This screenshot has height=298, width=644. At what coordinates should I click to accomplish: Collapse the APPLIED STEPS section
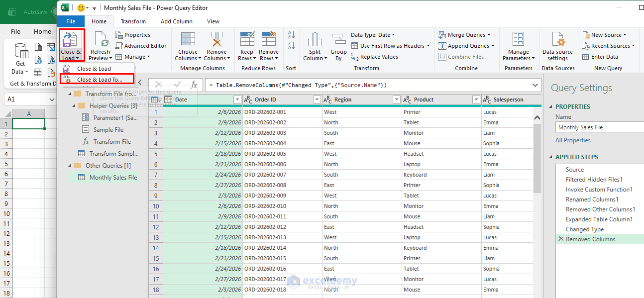(551, 157)
